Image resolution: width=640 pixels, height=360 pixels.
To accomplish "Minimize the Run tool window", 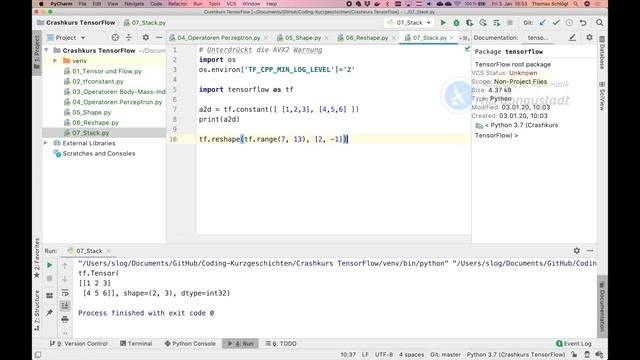I will pyautogui.click(x=590, y=251).
